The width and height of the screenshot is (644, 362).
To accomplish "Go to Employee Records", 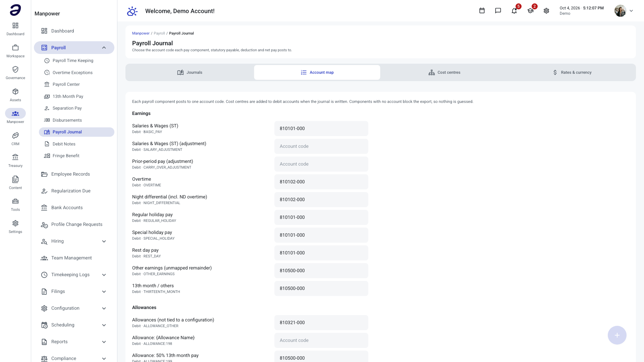I will 74,174.
